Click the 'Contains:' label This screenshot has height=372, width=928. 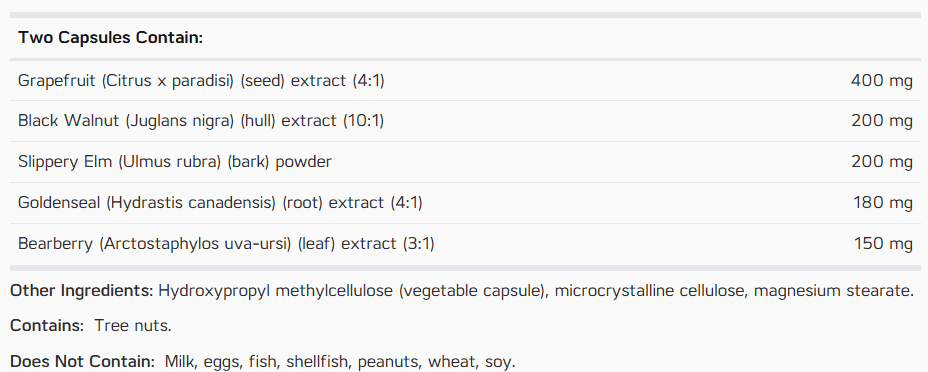47,326
